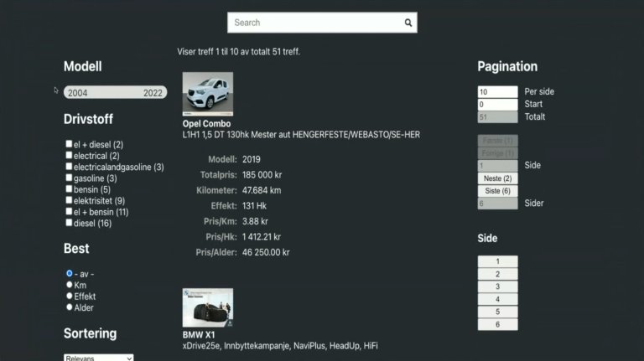
Task: Click the Opel Combo listing title
Action: click(x=206, y=123)
